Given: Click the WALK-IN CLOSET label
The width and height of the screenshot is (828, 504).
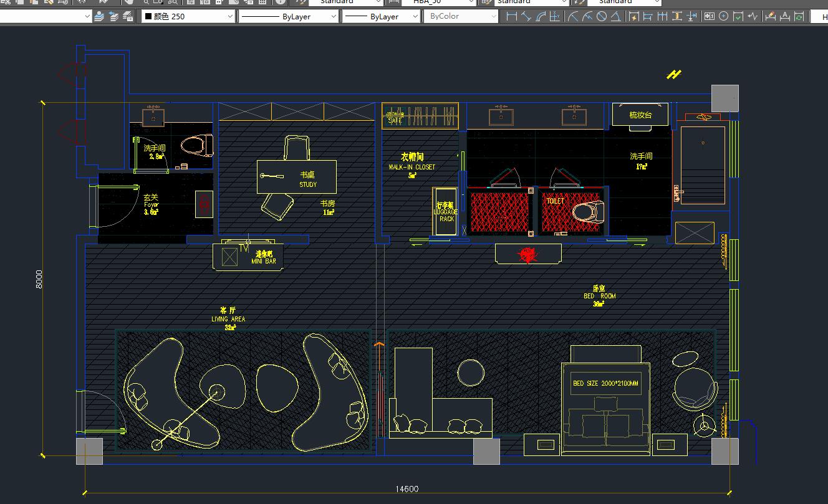Looking at the screenshot, I should point(412,168).
